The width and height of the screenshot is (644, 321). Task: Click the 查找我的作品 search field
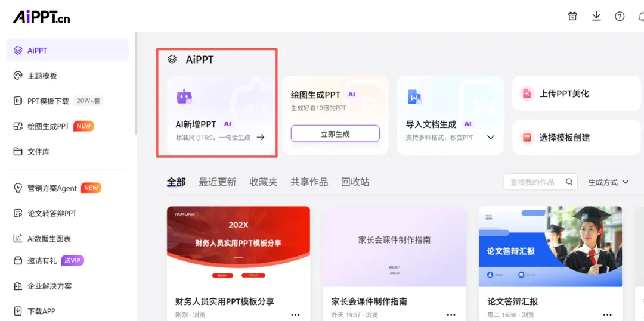pos(540,182)
